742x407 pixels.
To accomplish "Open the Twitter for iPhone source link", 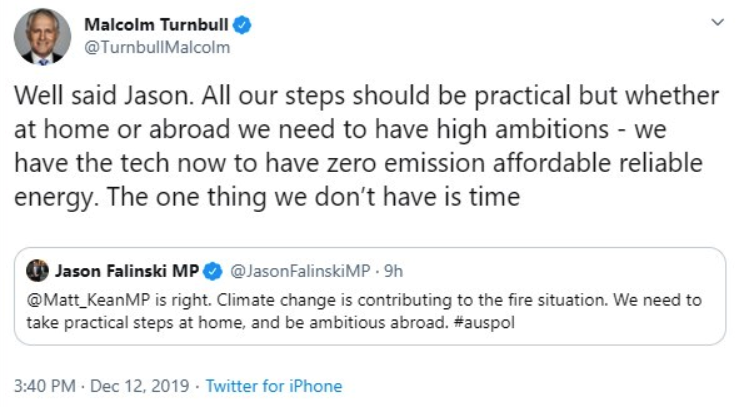I will click(x=274, y=386).
